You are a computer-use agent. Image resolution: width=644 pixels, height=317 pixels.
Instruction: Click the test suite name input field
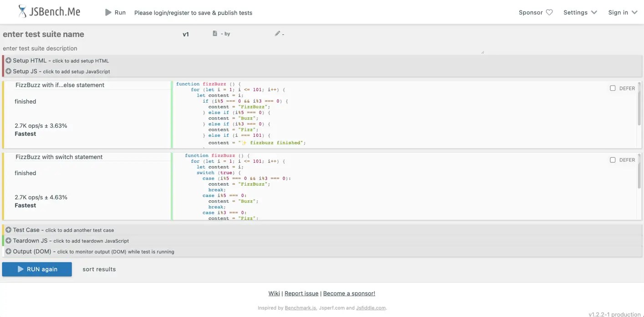point(43,34)
